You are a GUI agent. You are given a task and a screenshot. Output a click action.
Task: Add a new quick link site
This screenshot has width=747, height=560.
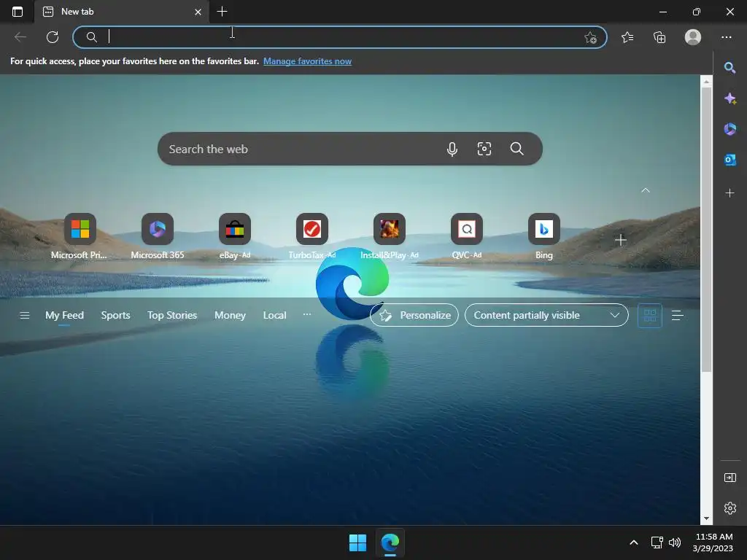tap(620, 240)
